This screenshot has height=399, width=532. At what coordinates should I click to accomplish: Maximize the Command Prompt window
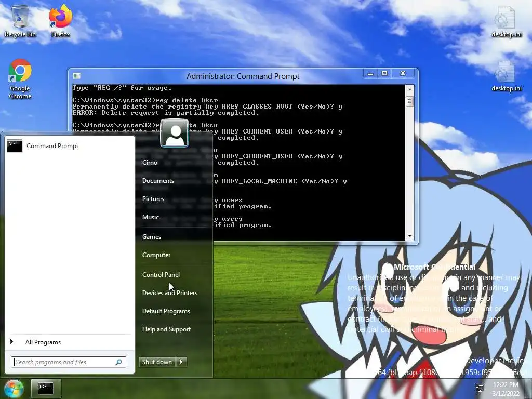coord(384,73)
